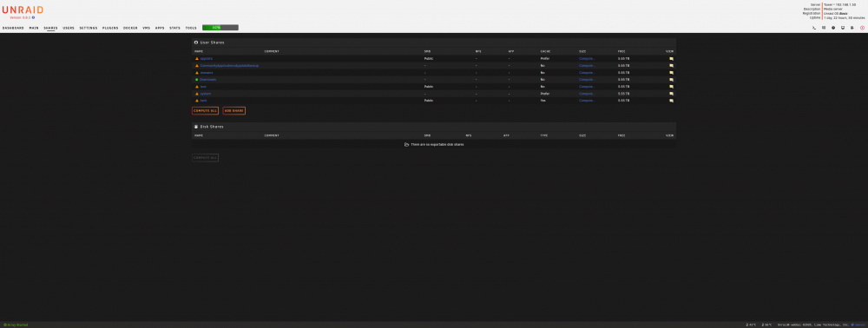Click Prefer cache value in appdata row
This screenshot has width=868, height=328.
pos(545,58)
